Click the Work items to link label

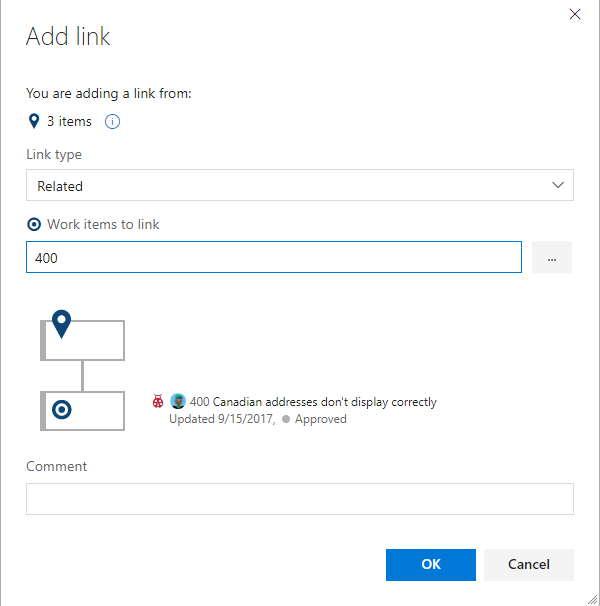103,225
